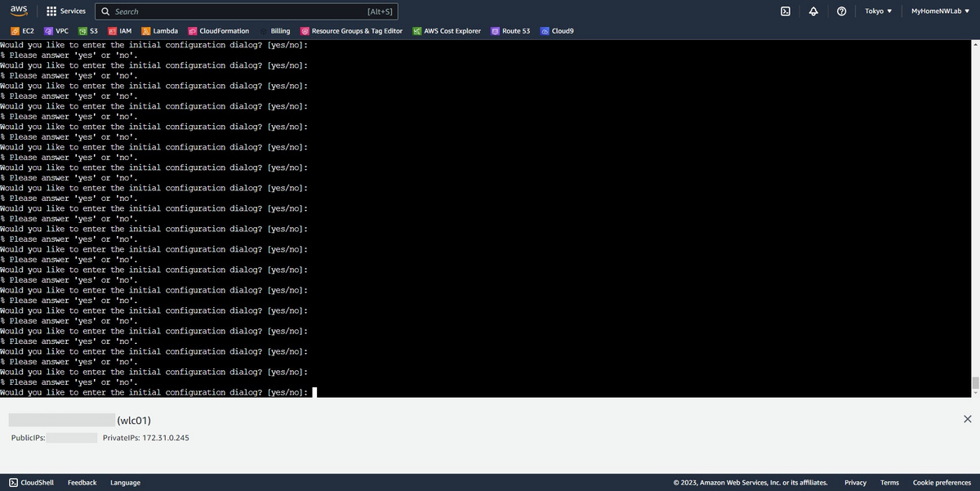Select the (wlc01) instance name text
The image size is (980, 491).
click(x=134, y=420)
